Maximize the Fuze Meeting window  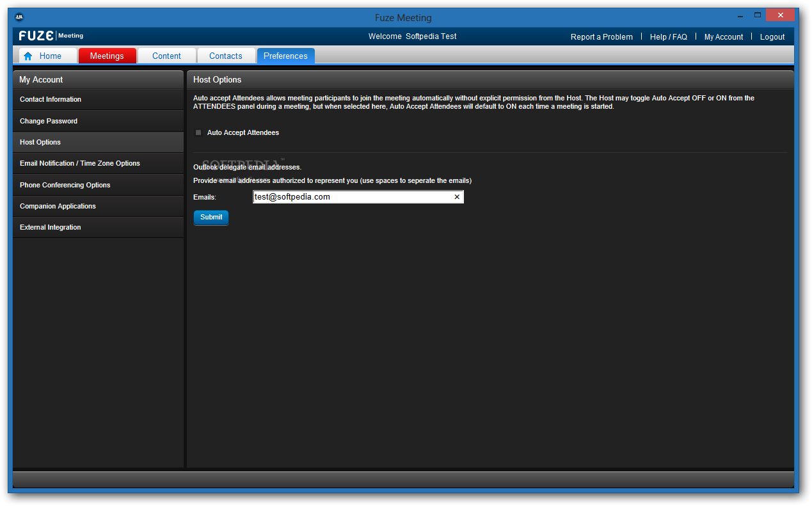tap(758, 15)
